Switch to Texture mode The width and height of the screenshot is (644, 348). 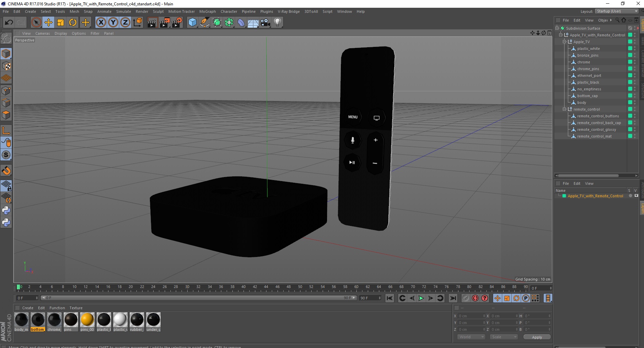coord(6,66)
